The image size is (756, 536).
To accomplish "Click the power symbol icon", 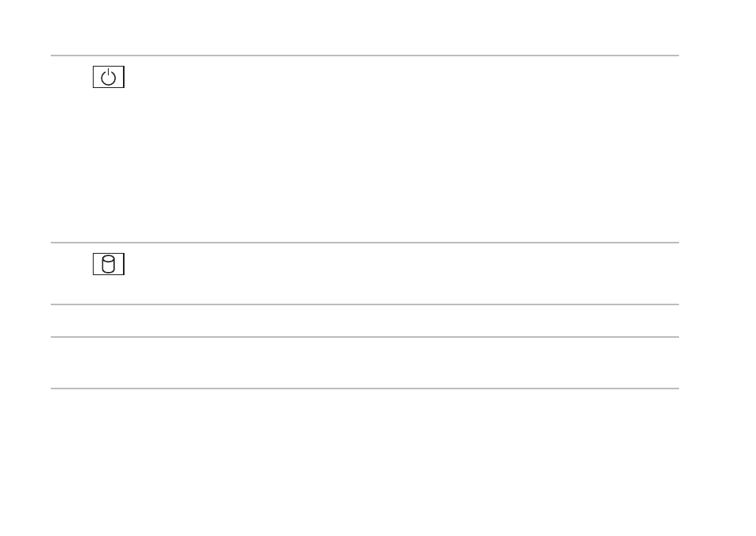I will click(109, 77).
